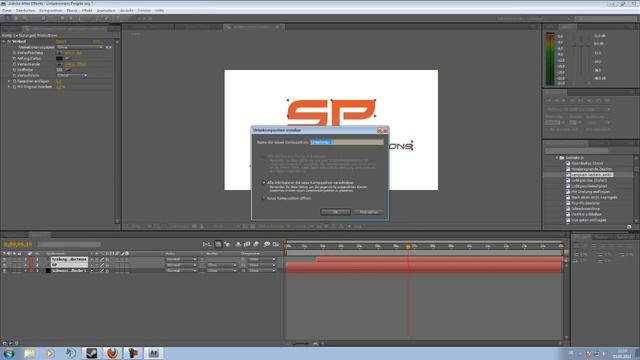The width and height of the screenshot is (640, 360).
Task: Toggle the draft 3D timeline icon
Action: click(227, 244)
